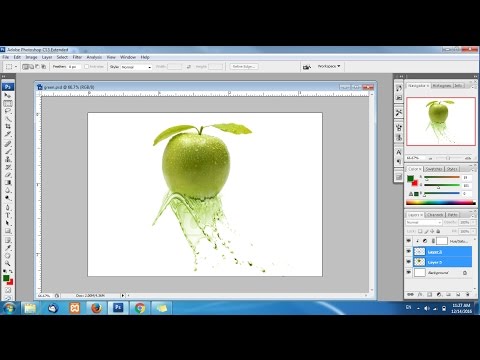
Task: Open the Clone Source dock icon
Action: click(x=399, y=137)
